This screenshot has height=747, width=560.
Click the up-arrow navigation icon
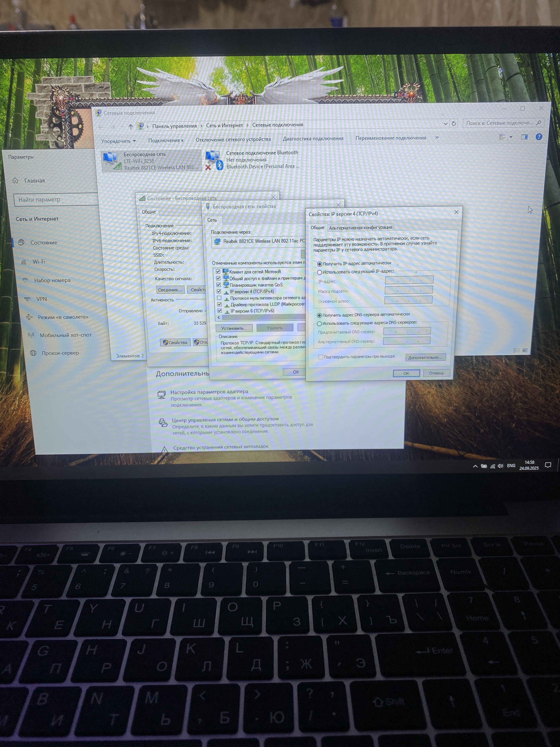pos(131,127)
